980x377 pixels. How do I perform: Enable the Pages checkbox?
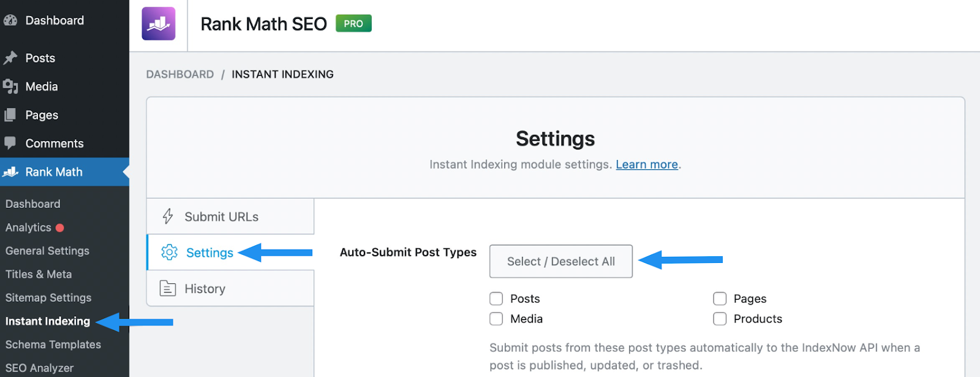[x=720, y=299]
